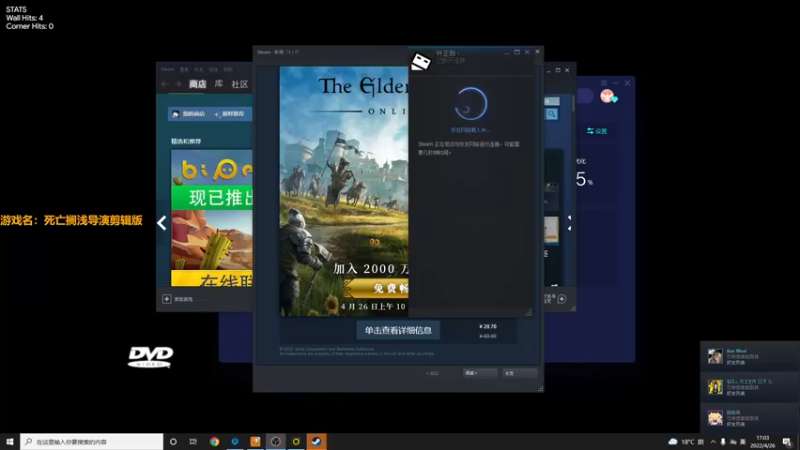Click the weather cloud tray icon
The image size is (800, 450).
pos(673,442)
